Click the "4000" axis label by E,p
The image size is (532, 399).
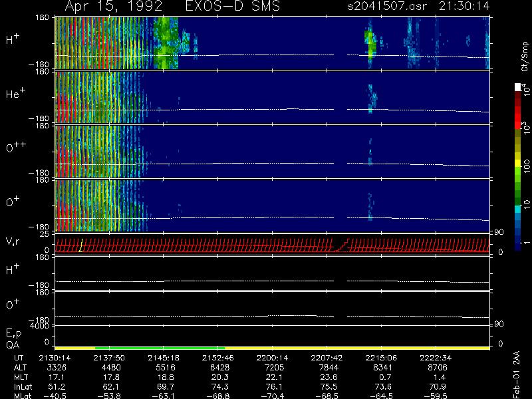coord(40,326)
